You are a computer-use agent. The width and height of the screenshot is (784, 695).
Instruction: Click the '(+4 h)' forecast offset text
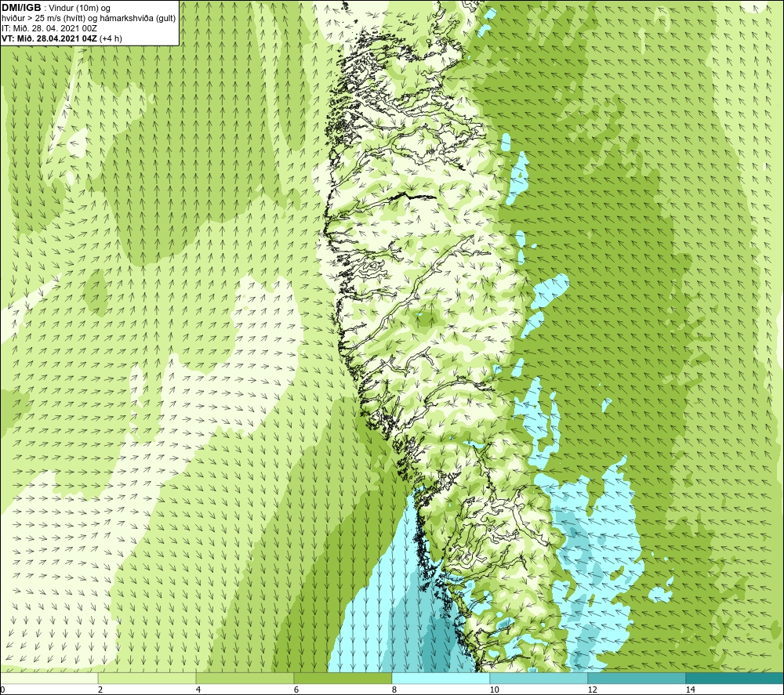pos(111,38)
